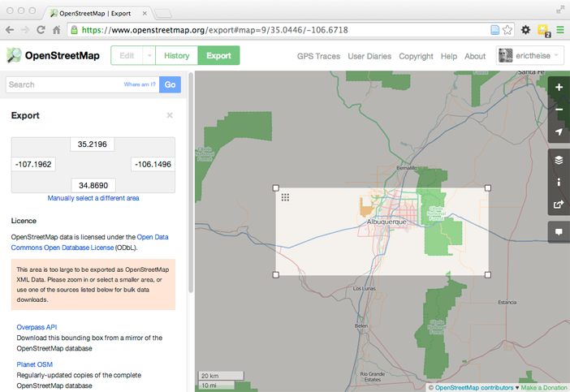The height and width of the screenshot is (392, 570).
Task: Click the Go search button
Action: (x=170, y=84)
